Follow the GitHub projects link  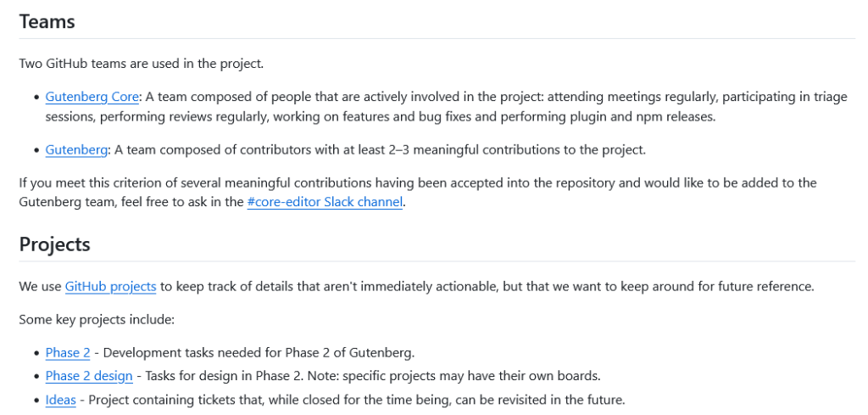[110, 287]
